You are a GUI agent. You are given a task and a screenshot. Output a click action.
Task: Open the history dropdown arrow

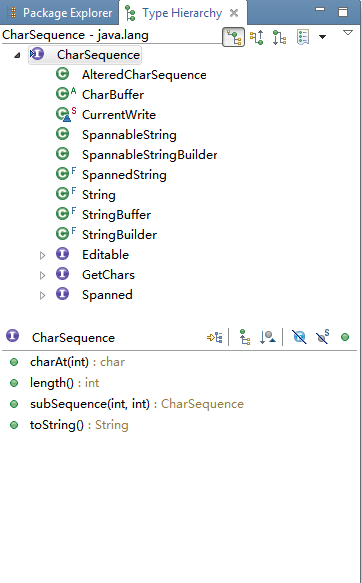pos(322,37)
